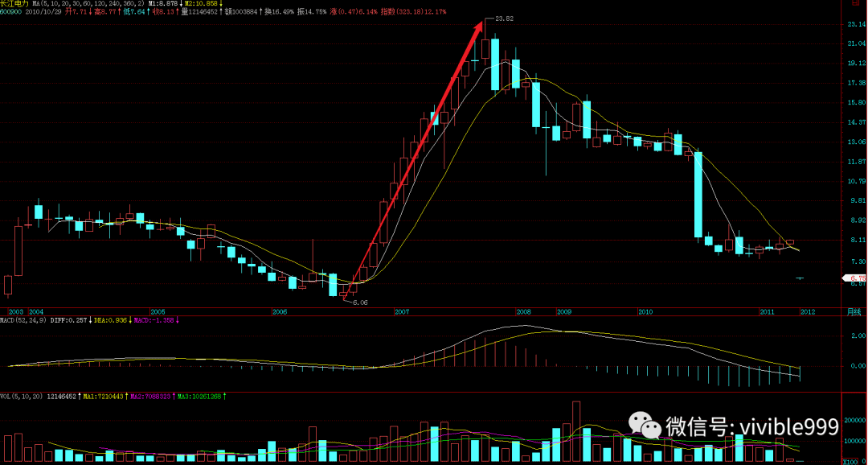Select the volume MA3:10261268 value

[199, 397]
